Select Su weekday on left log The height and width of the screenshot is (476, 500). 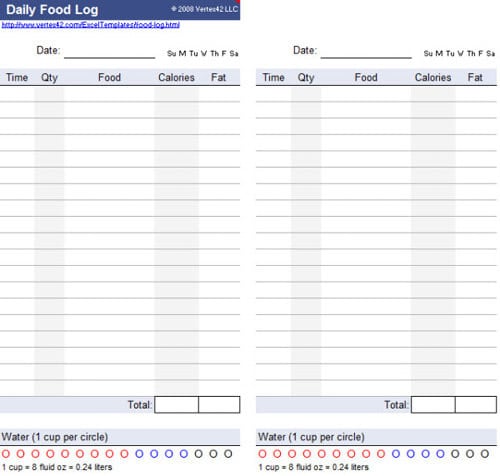point(171,53)
